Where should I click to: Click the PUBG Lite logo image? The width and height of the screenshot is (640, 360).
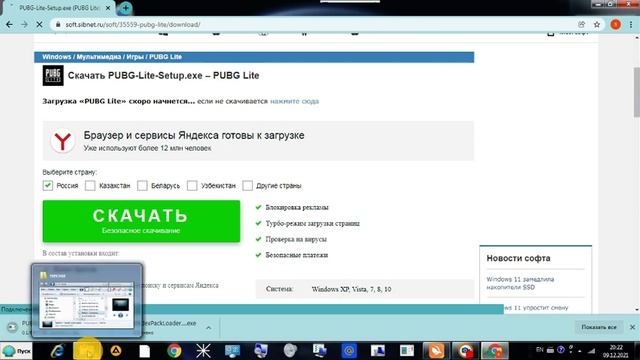coord(53,76)
